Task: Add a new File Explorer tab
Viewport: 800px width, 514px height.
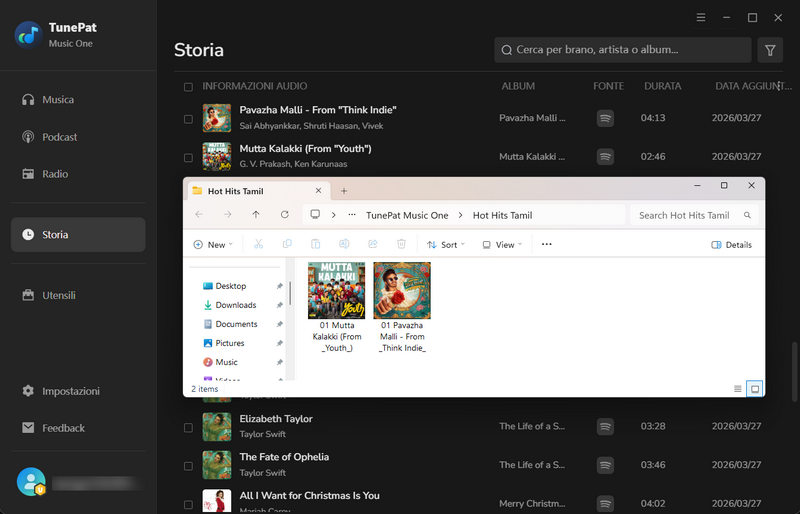Action: (x=344, y=191)
